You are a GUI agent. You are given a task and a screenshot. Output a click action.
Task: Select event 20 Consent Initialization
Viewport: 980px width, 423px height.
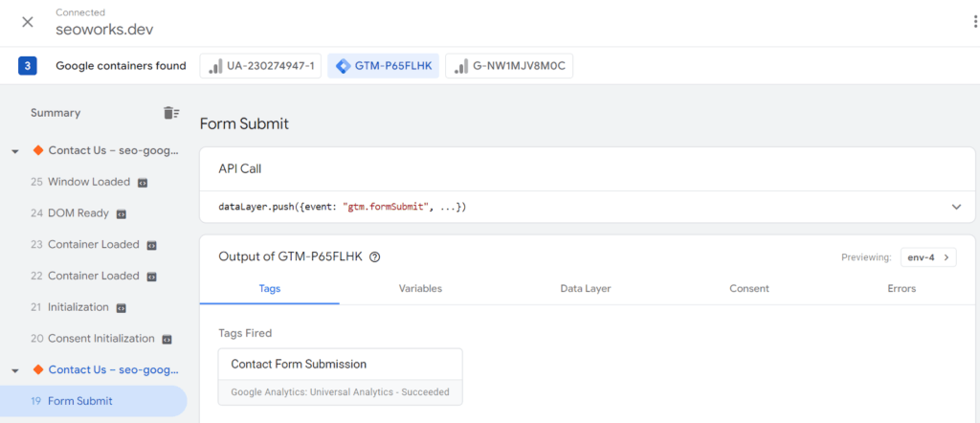click(x=94, y=339)
